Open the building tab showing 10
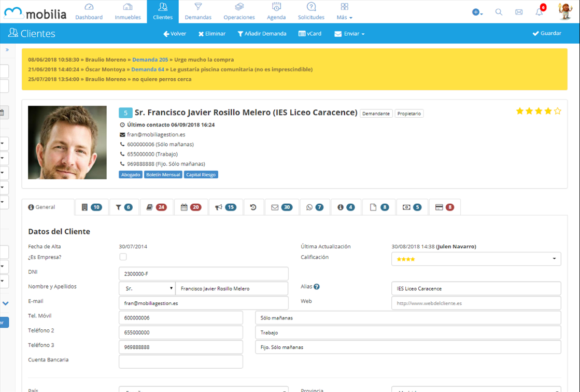The image size is (580, 392). pyautogui.click(x=92, y=207)
